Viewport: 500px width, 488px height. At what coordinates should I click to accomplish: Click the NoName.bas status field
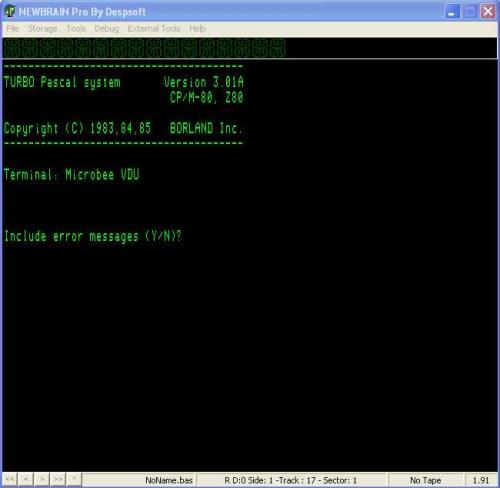point(140,480)
